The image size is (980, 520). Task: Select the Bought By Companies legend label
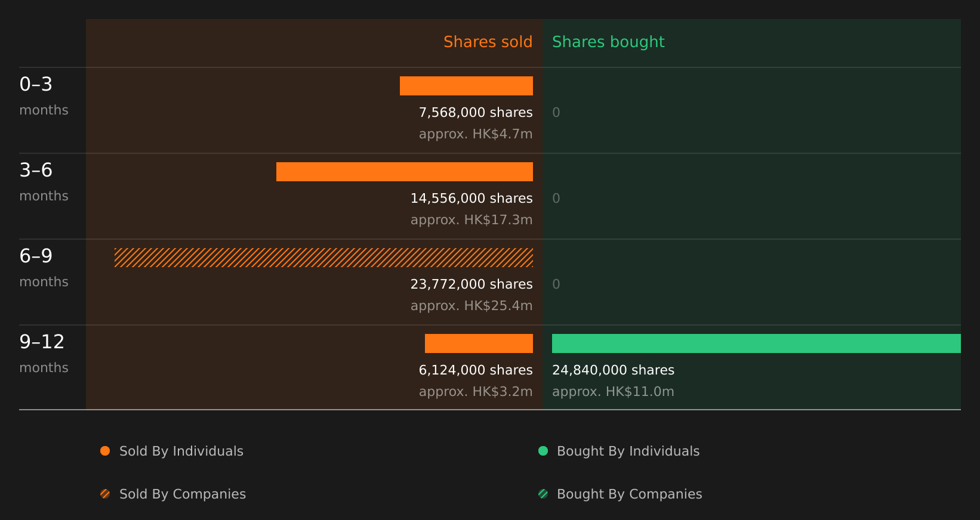point(630,494)
